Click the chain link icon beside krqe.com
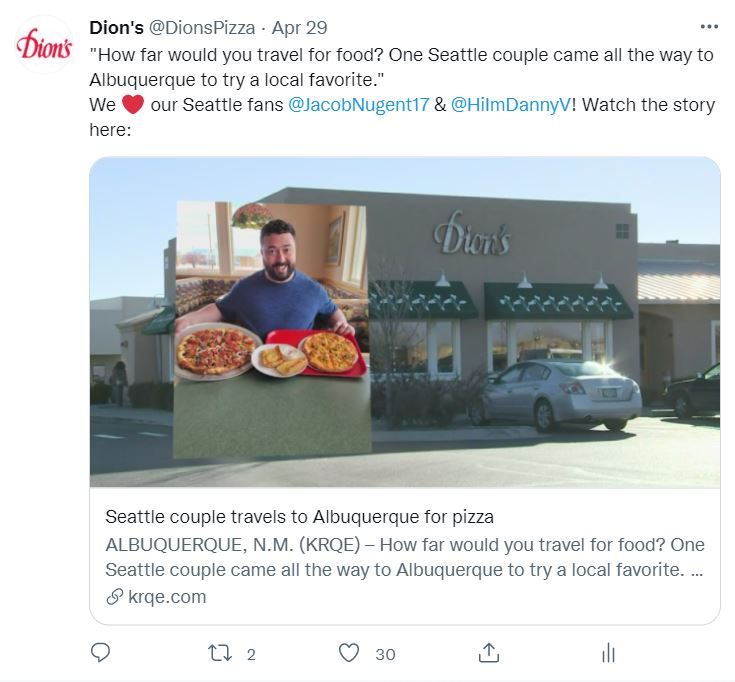735x682 pixels. 114,597
